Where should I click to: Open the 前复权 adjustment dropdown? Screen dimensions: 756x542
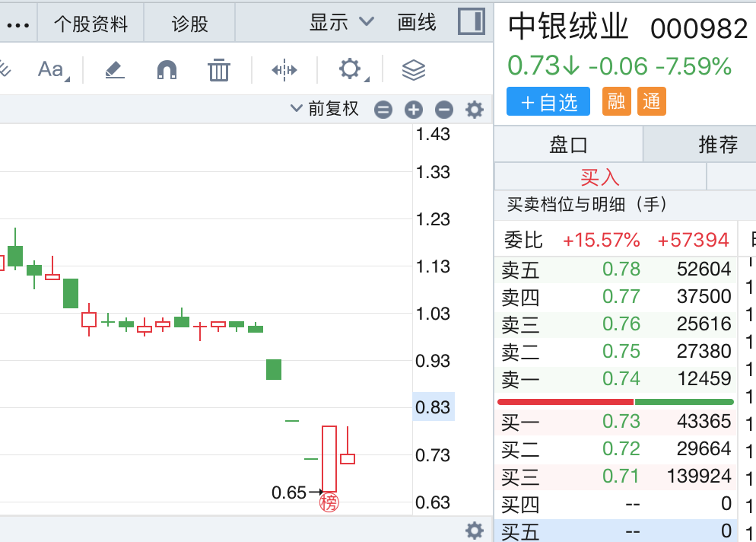[x=325, y=109]
